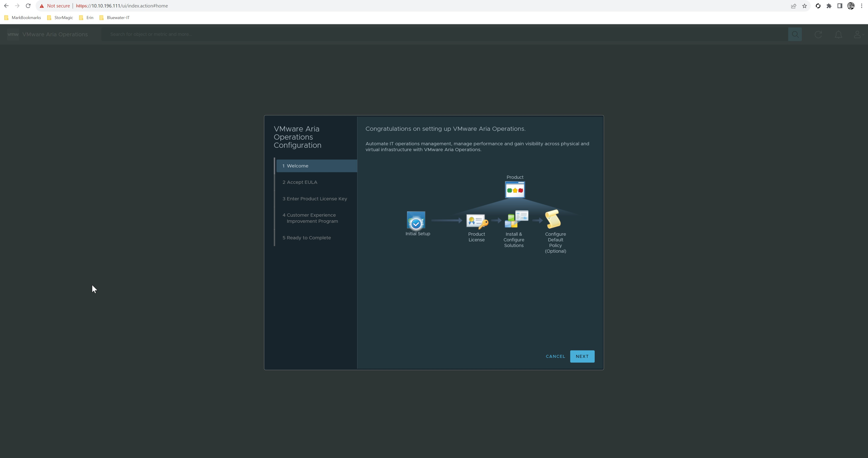Toggle the browser side panel icon
The width and height of the screenshot is (868, 458).
click(x=840, y=6)
